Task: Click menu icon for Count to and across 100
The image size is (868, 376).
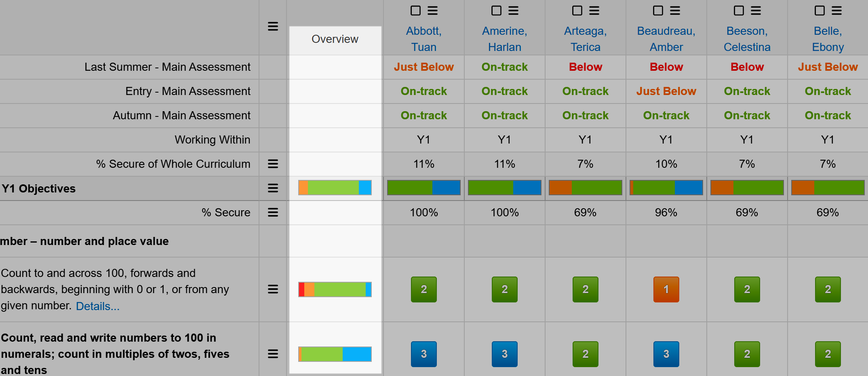Action: pos(273,289)
